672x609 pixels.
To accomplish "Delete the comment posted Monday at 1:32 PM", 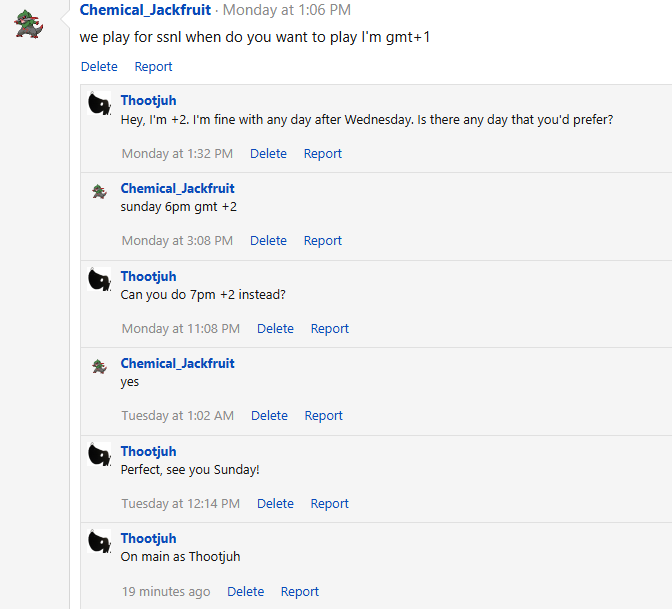I will (268, 154).
